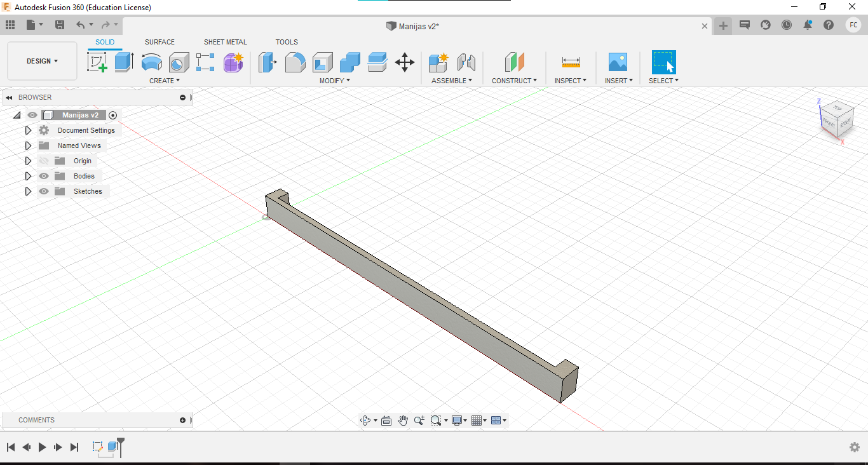Open the Job Status clock icon
The image size is (868, 465).
tap(787, 25)
